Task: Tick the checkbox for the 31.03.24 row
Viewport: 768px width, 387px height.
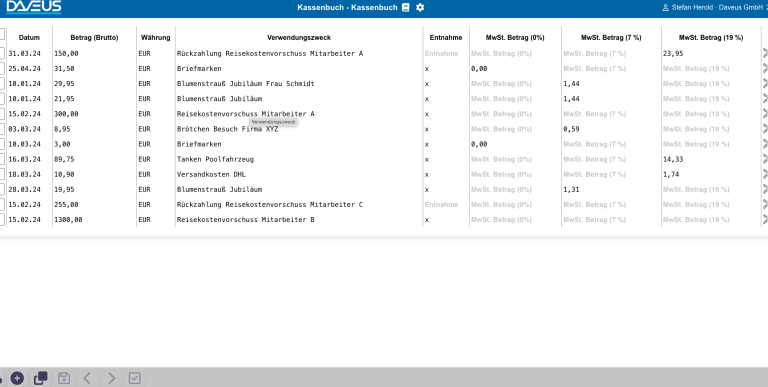Action: [x=2, y=53]
